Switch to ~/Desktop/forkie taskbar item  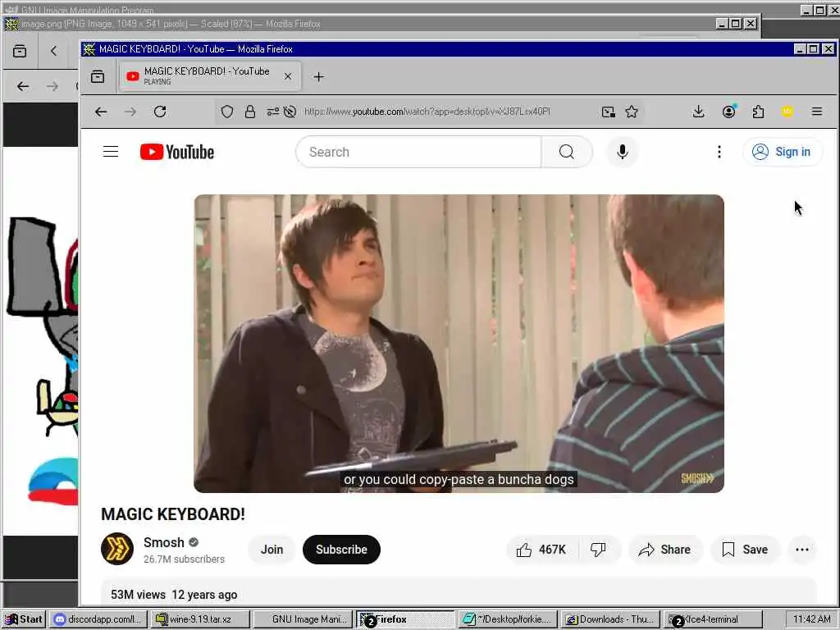pos(507,619)
